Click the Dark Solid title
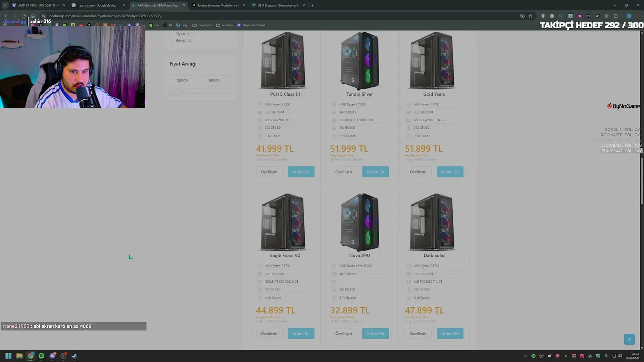 coord(434,255)
